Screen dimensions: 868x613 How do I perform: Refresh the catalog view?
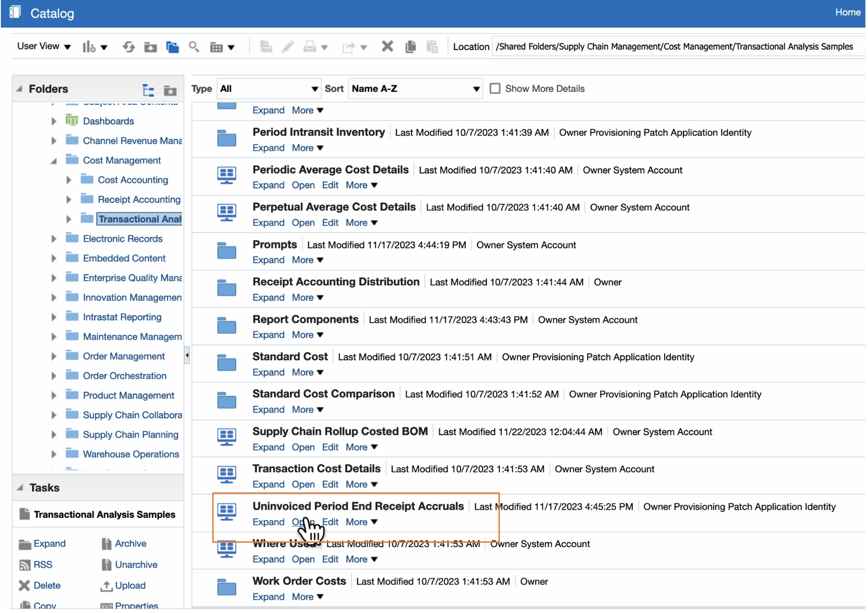[x=128, y=47]
